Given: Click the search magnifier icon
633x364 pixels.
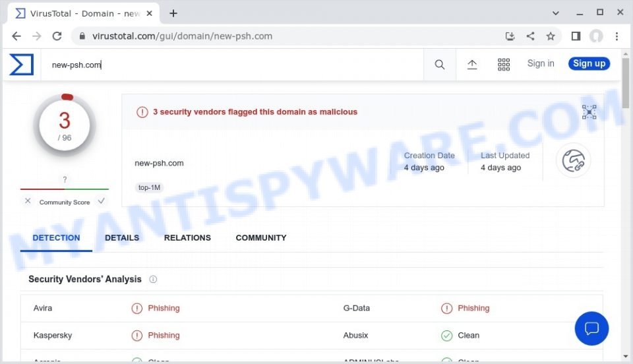Looking at the screenshot, I should click(440, 65).
